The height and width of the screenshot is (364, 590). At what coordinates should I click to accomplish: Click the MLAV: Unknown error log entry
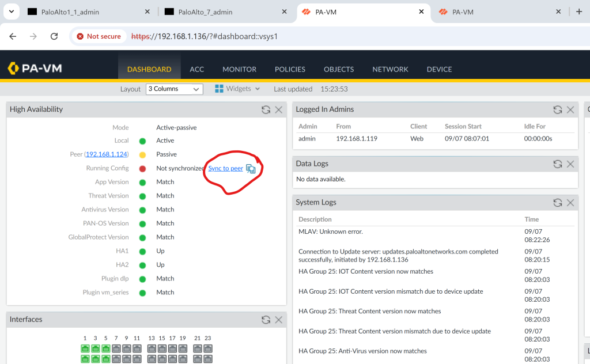click(x=331, y=232)
